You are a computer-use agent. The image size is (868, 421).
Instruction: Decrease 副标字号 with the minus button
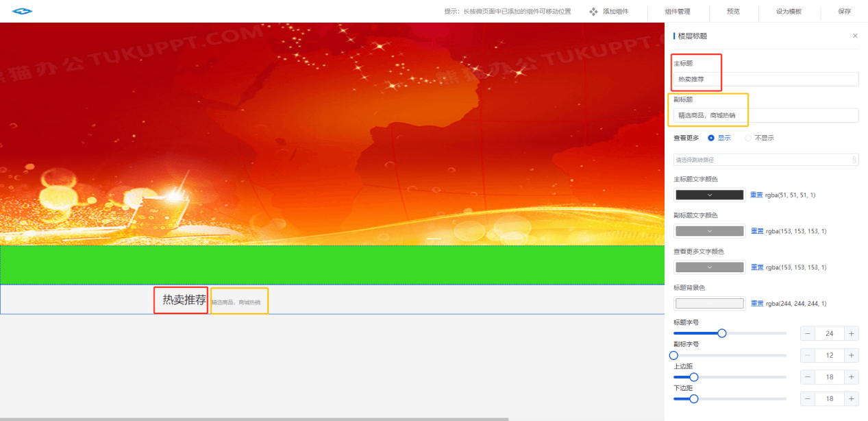(x=808, y=355)
